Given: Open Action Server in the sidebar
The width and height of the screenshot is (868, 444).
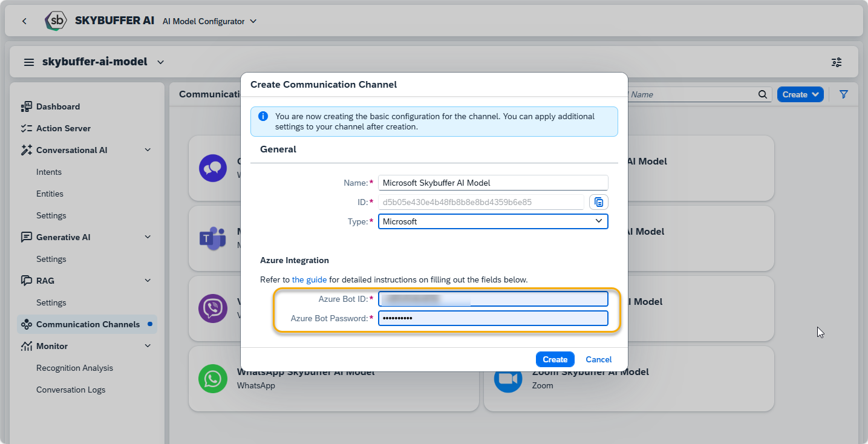Looking at the screenshot, I should [x=64, y=128].
